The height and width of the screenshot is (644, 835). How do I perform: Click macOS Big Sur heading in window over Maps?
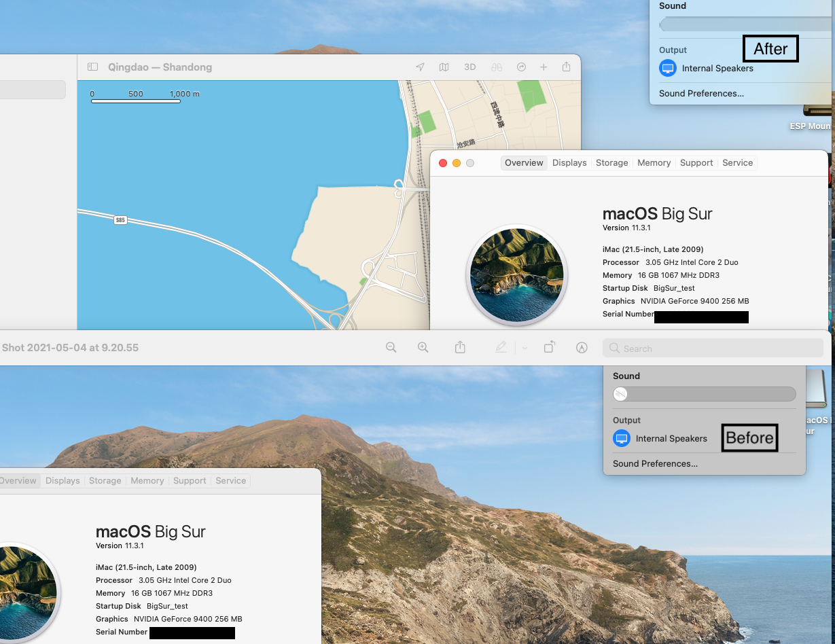click(x=657, y=214)
